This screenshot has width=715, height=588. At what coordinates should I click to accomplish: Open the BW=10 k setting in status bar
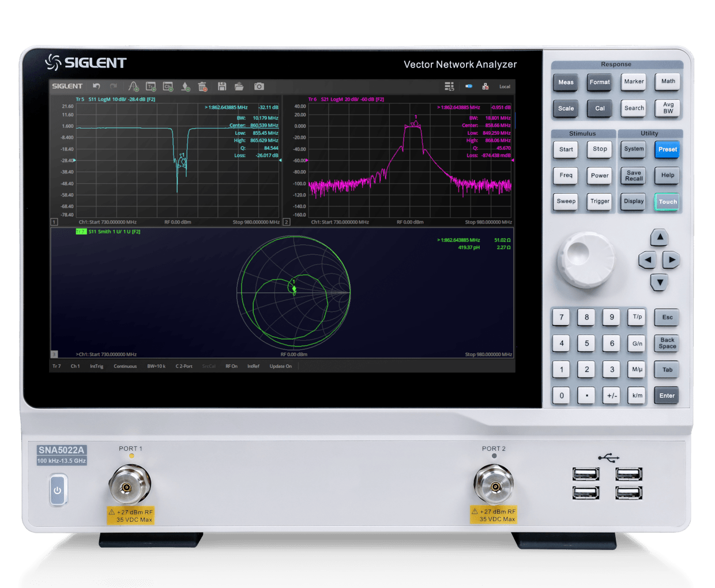click(x=156, y=366)
